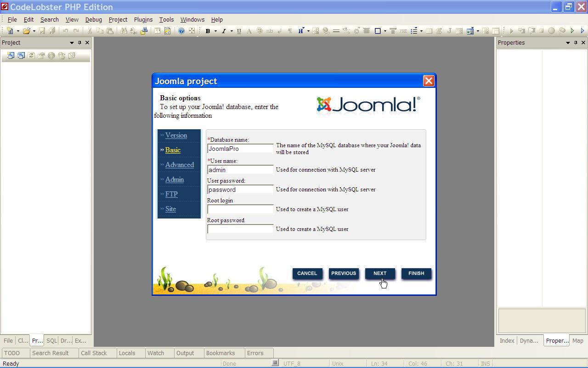588x368 pixels.
Task: Click the full screen arrows icon
Action: point(192,31)
